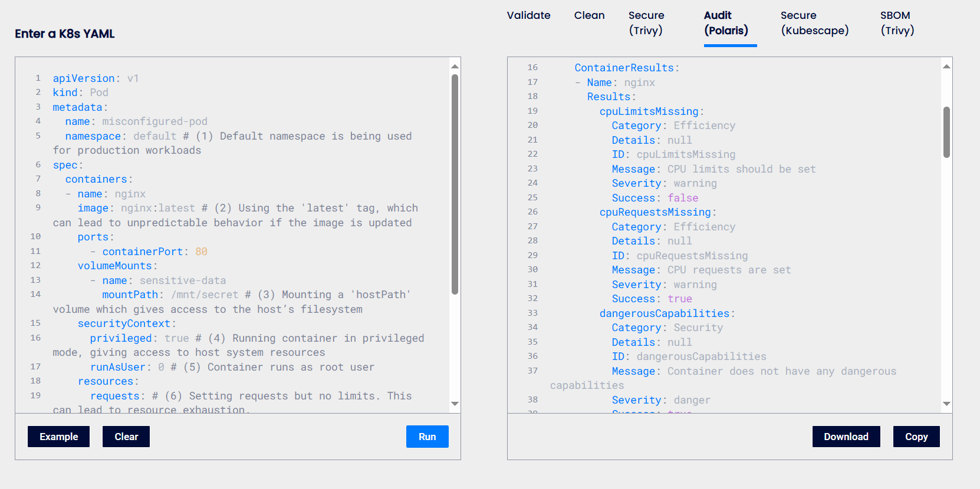Image resolution: width=980 pixels, height=489 pixels.
Task: Open the Secure (Kubescape) tab
Action: pos(814,23)
